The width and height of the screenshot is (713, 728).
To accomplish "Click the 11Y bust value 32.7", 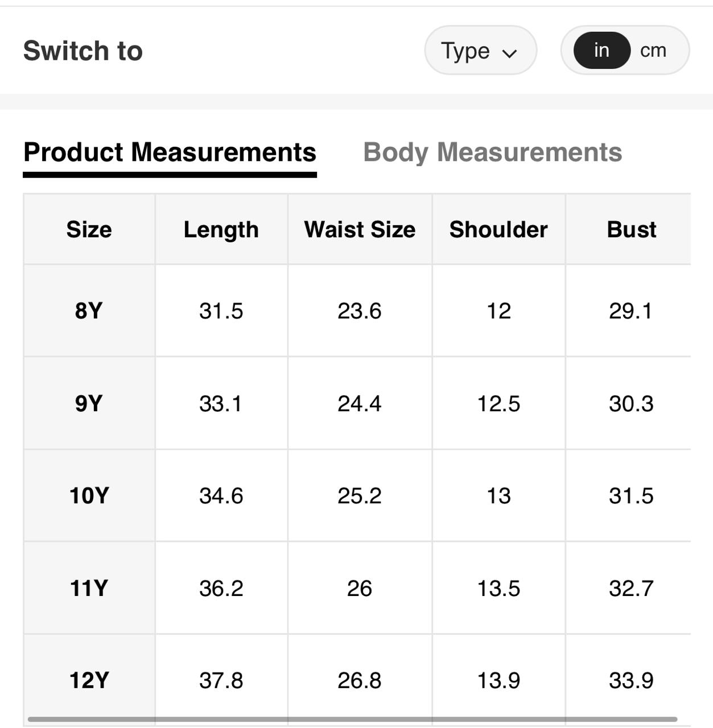I will 631,588.
